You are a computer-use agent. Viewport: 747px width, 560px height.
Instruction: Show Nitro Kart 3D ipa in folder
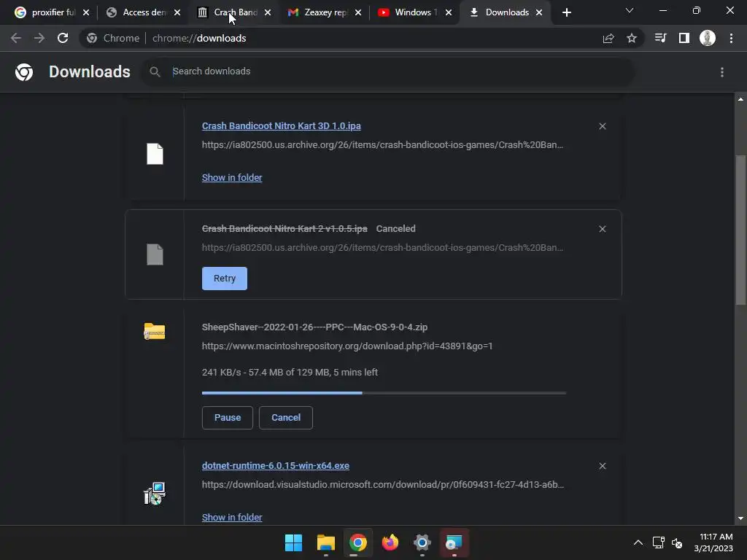[232, 178]
